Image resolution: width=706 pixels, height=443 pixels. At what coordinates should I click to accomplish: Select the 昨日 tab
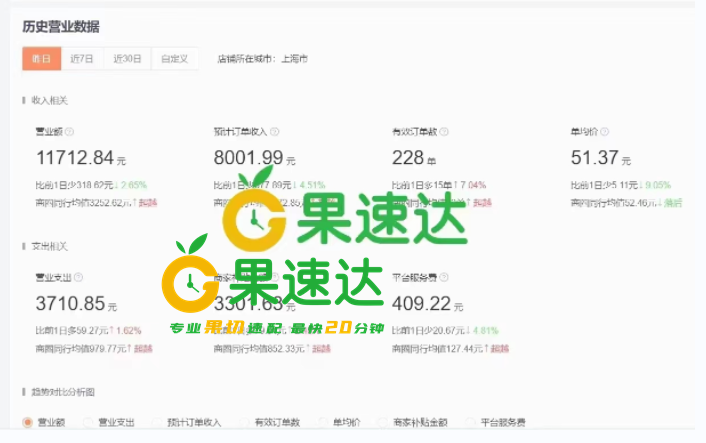tap(41, 59)
